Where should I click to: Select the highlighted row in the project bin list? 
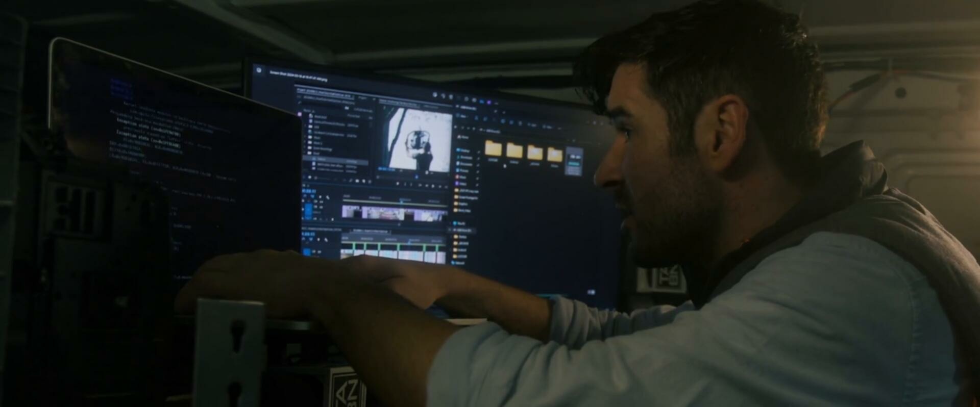click(335, 161)
